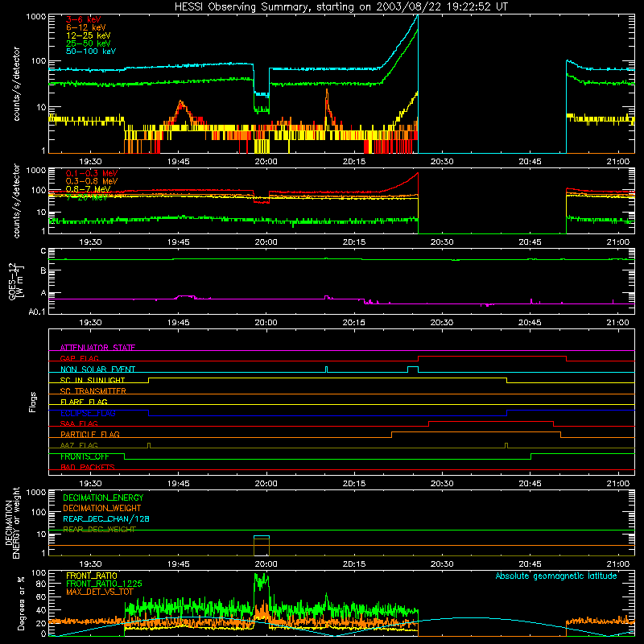Image resolution: width=644 pixels, height=644 pixels.
Task: Click the vertical Flags axis title
Action: (33, 402)
